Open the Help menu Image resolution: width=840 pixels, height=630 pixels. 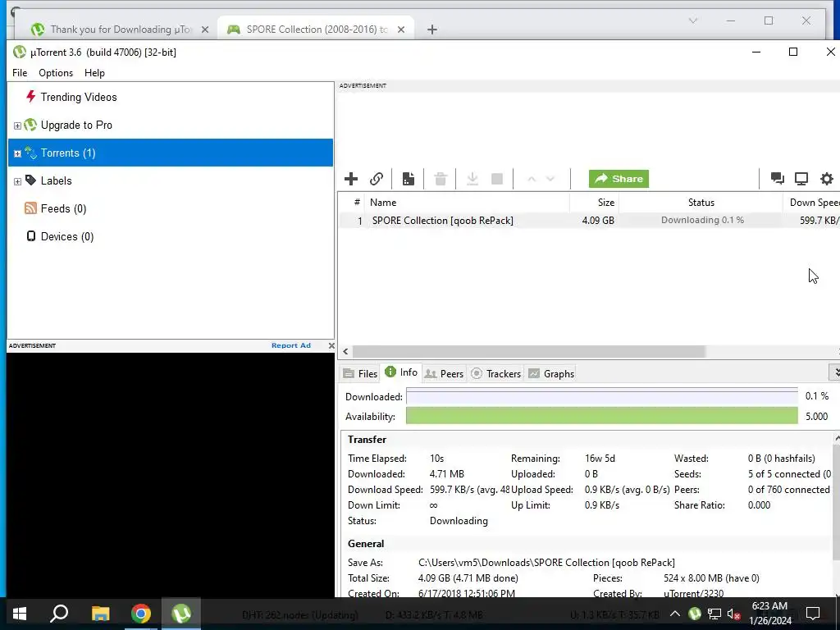point(95,73)
